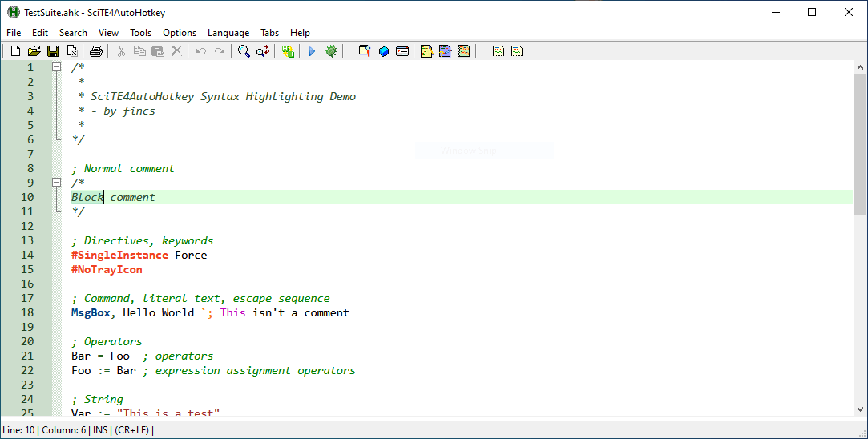Click the window spy magnifier icon
Image resolution: width=868 pixels, height=439 pixels.
[364, 51]
